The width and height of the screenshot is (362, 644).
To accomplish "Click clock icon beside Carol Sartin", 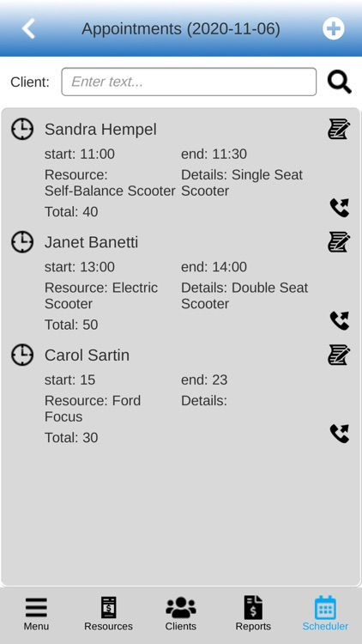I will 22,355.
